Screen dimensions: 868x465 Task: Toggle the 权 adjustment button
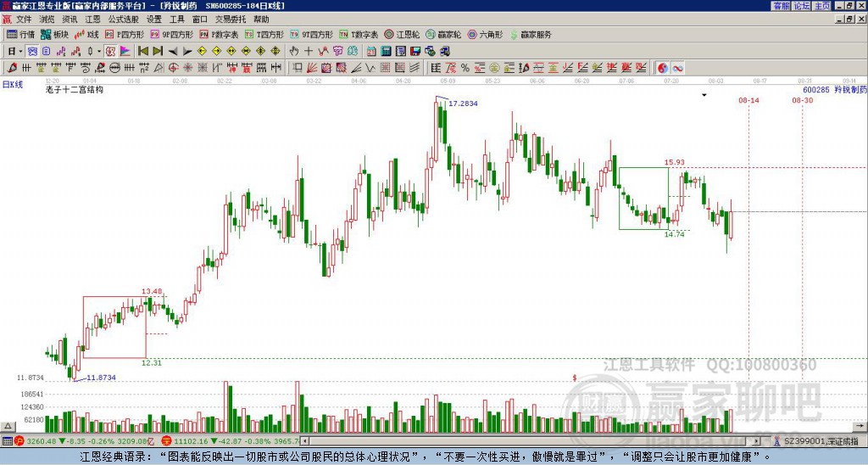110,52
